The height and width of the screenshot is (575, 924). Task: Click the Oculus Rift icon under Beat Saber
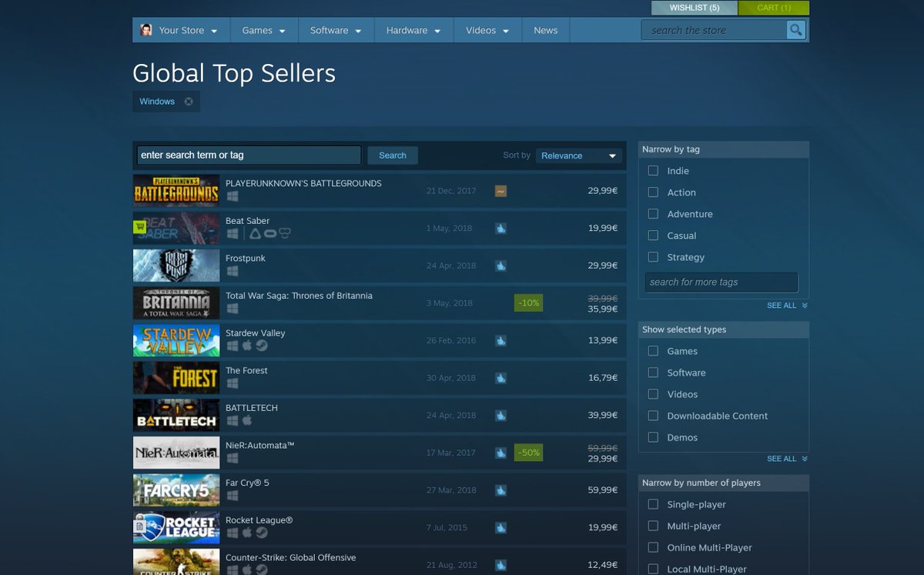270,233
